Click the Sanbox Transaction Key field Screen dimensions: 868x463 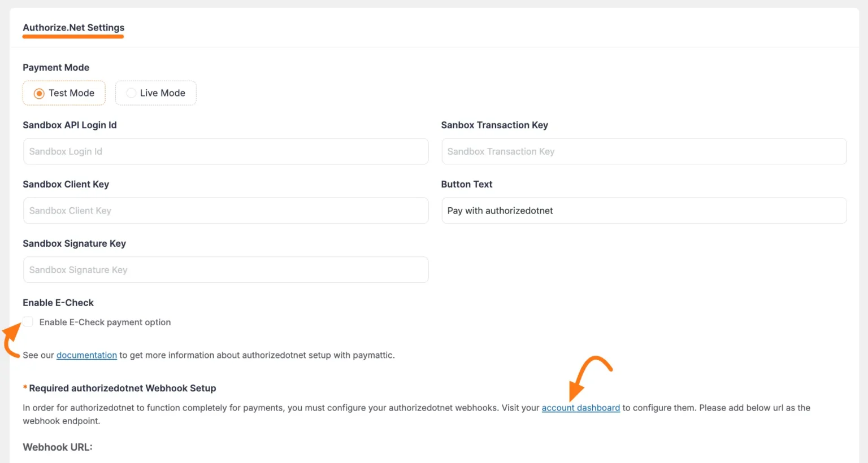click(644, 151)
